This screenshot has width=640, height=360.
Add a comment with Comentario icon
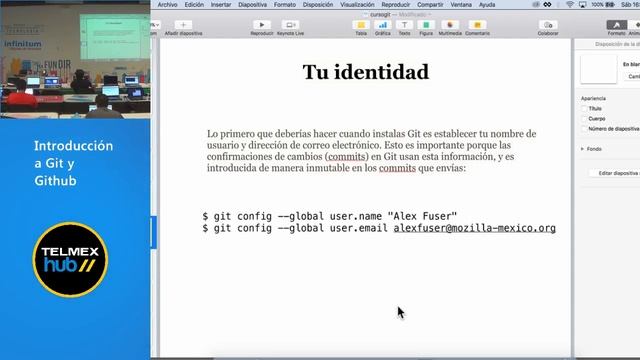[x=477, y=25]
